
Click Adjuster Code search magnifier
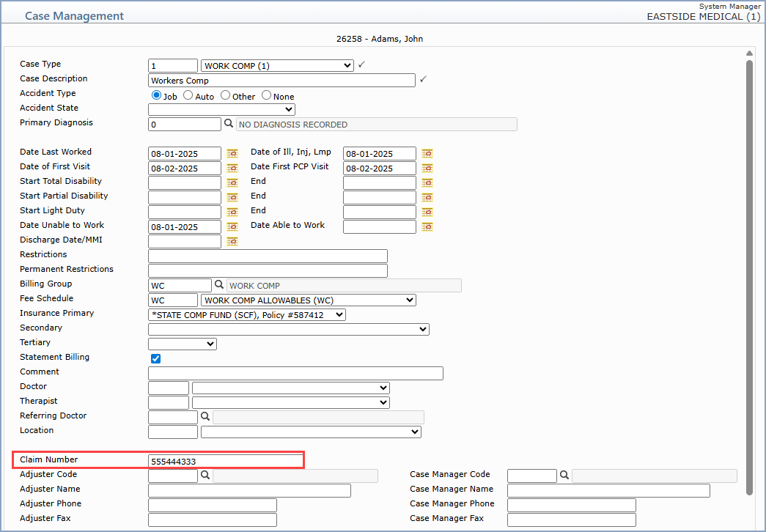coord(205,475)
